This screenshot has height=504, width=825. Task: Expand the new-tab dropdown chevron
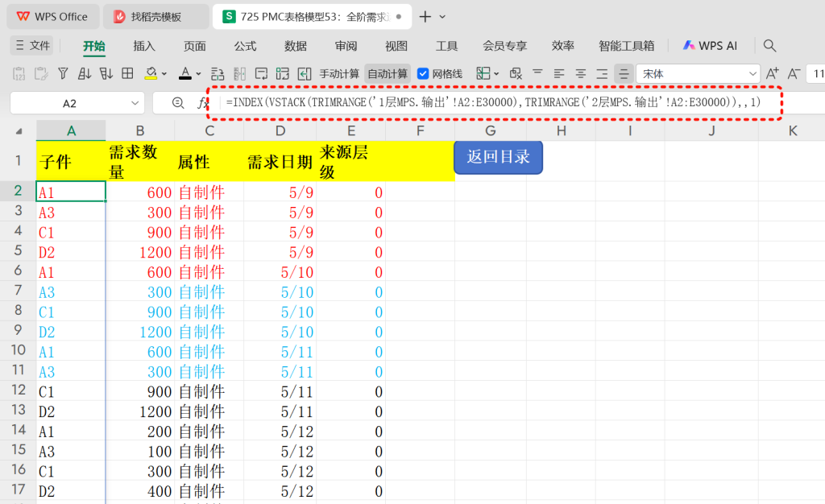pos(442,17)
